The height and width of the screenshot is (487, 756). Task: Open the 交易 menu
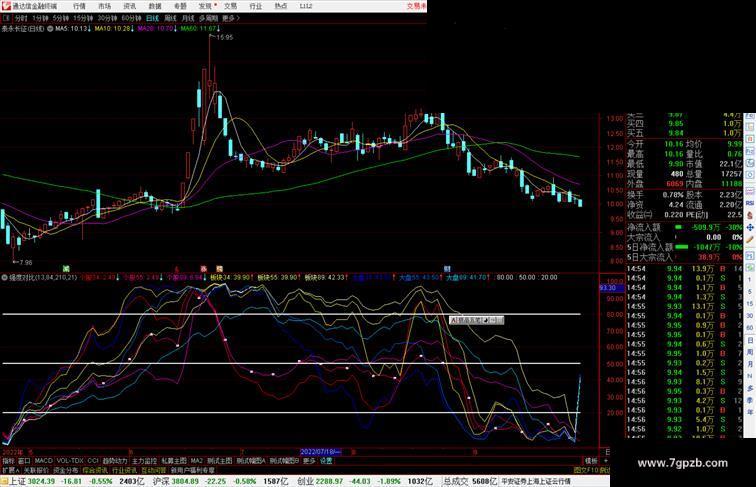click(230, 6)
